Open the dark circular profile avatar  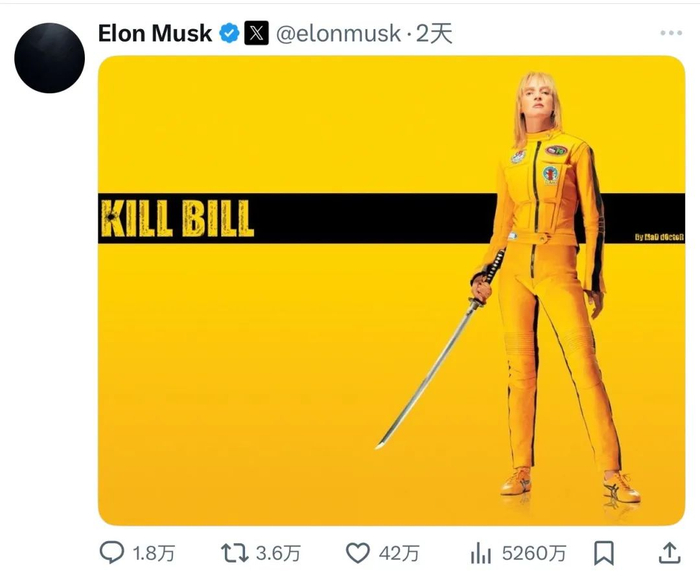pos(50,58)
